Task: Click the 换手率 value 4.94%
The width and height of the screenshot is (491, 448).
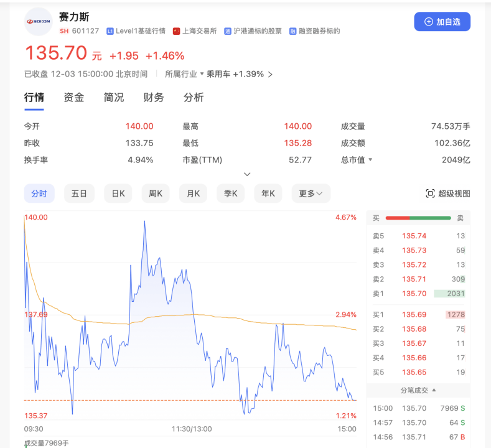Action: pos(140,160)
